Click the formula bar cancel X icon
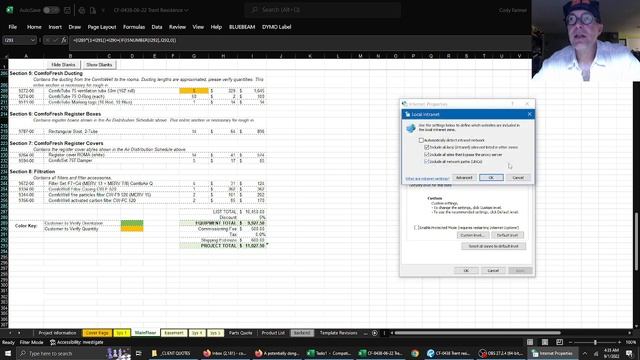The width and height of the screenshot is (640, 360). (47, 40)
